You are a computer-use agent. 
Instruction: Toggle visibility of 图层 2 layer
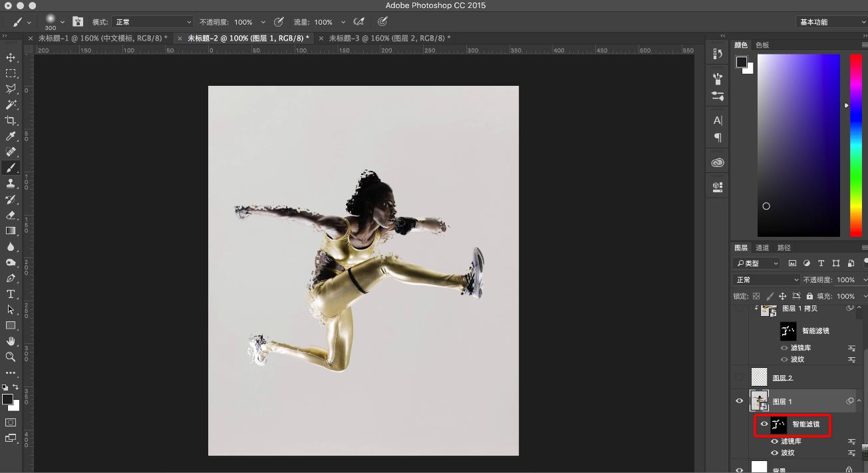pos(739,377)
